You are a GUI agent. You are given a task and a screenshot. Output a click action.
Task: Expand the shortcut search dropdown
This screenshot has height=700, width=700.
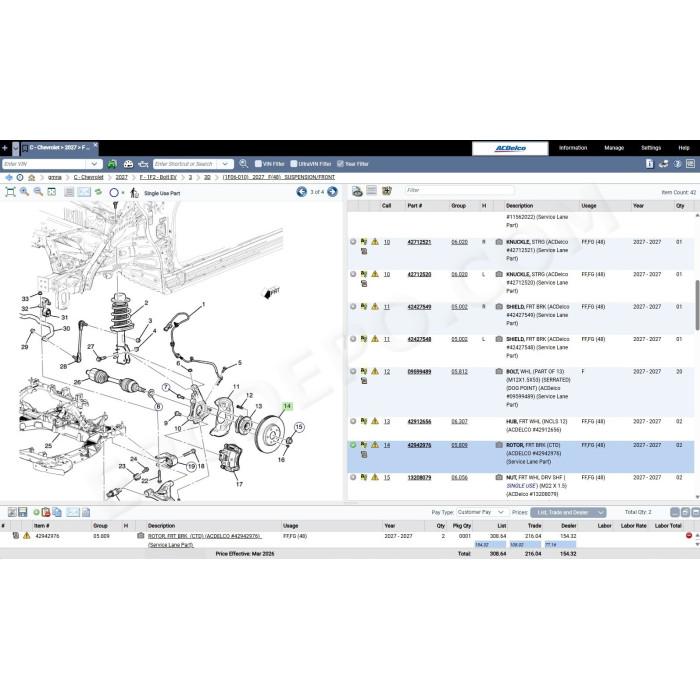[x=225, y=164]
